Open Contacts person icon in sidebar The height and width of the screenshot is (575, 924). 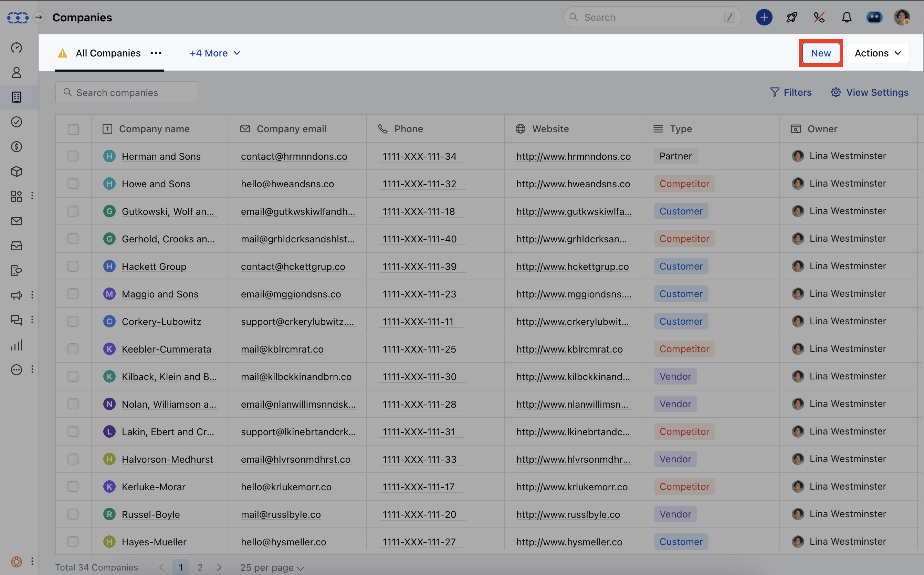[x=16, y=72]
